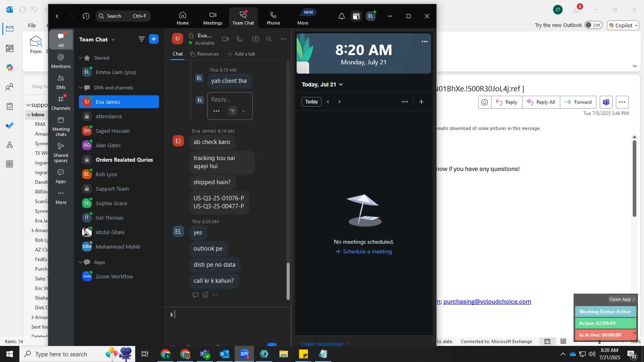Open More in the Zoom sidebar
Image resolution: width=644 pixels, height=362 pixels.
click(61, 197)
